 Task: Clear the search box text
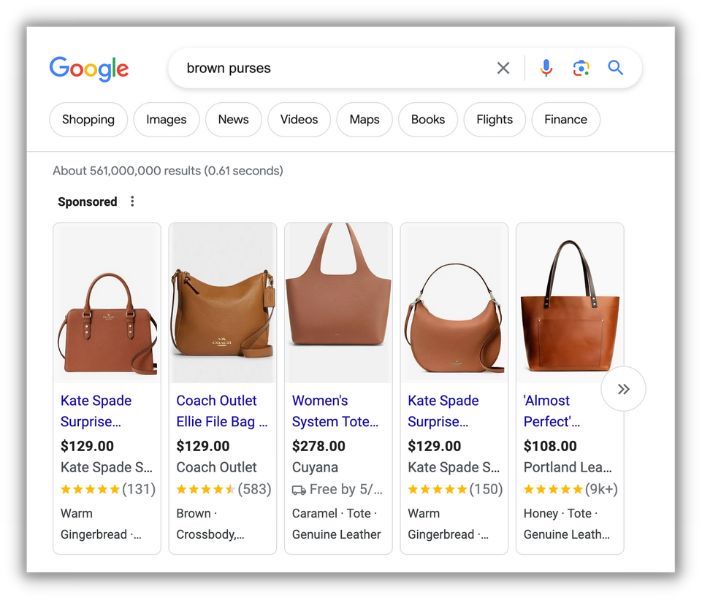(x=503, y=68)
